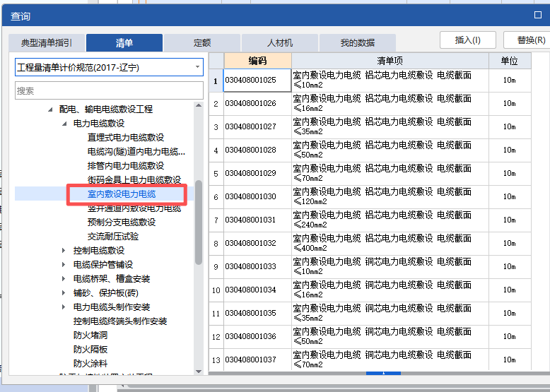
Task: Select the 清单 tab
Action: click(124, 43)
